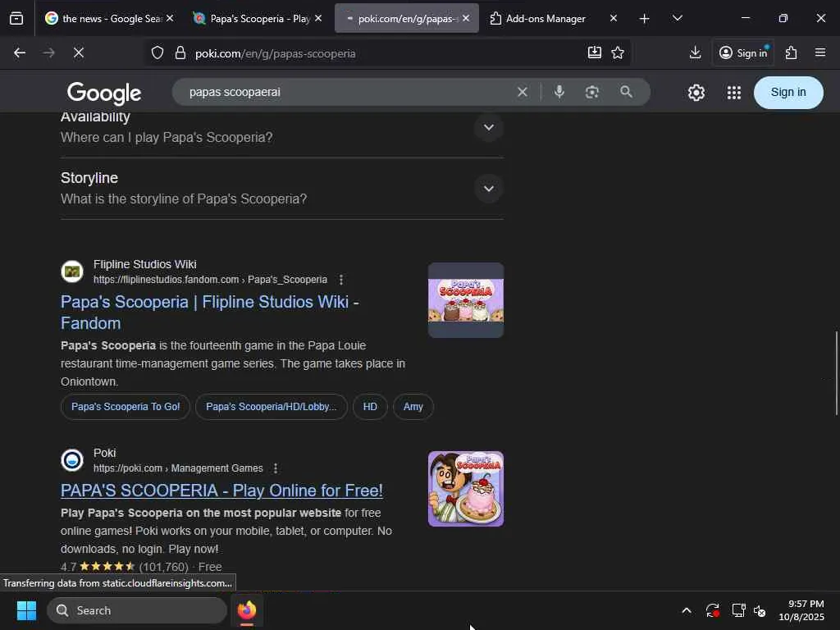Open the Amy sitelink chip

(413, 407)
